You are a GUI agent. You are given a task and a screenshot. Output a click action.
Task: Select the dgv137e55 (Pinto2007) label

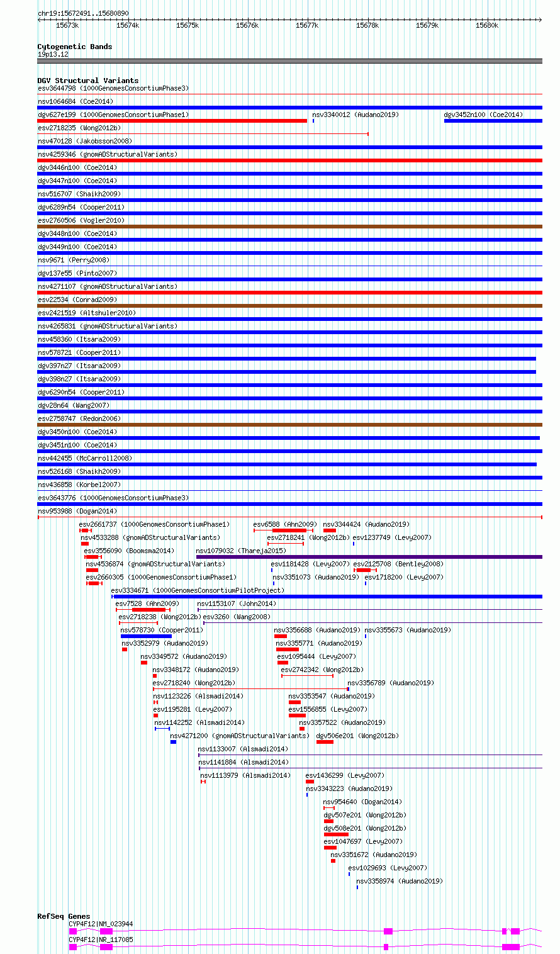coord(77,274)
